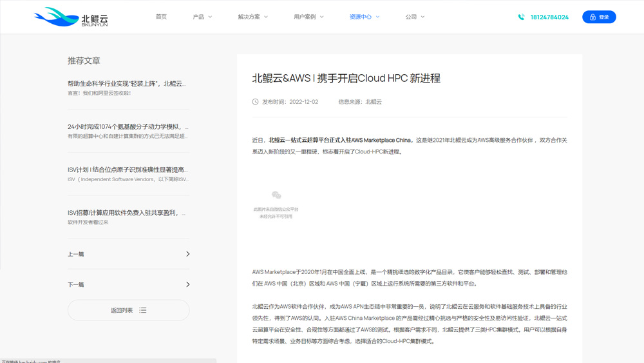
Task: Click the list icon in 返回列表 button
Action: (x=142, y=310)
